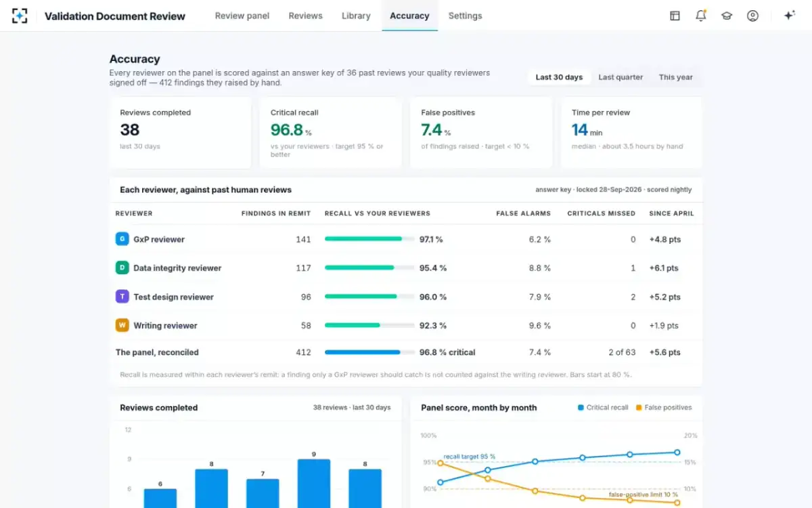Open the user account icon
This screenshot has width=812, height=508.
click(752, 16)
